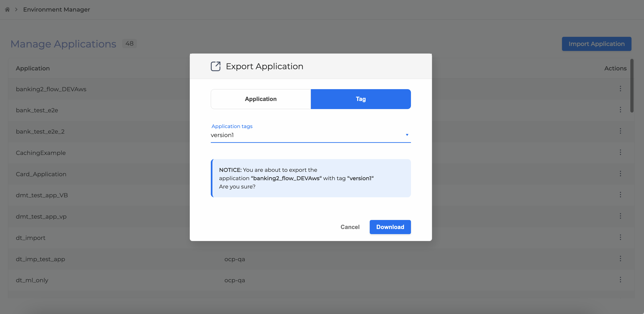Open three-dot menu for dmt_test_app_VB
Image resolution: width=644 pixels, height=314 pixels.
coord(620,195)
